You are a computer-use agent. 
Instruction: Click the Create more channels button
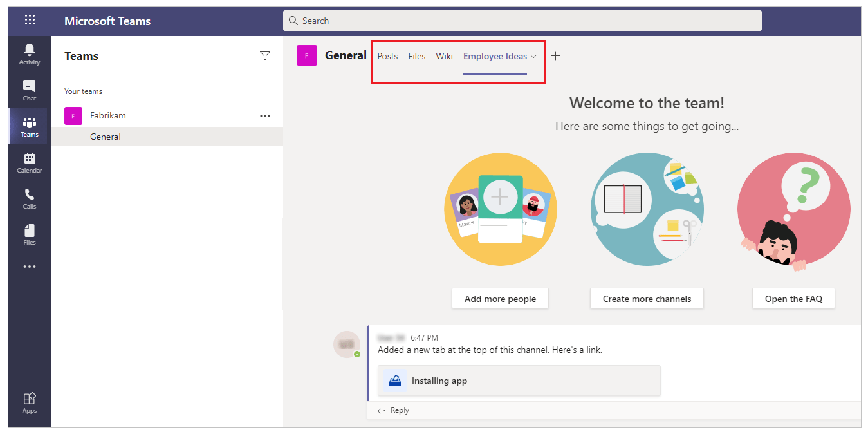(x=647, y=299)
